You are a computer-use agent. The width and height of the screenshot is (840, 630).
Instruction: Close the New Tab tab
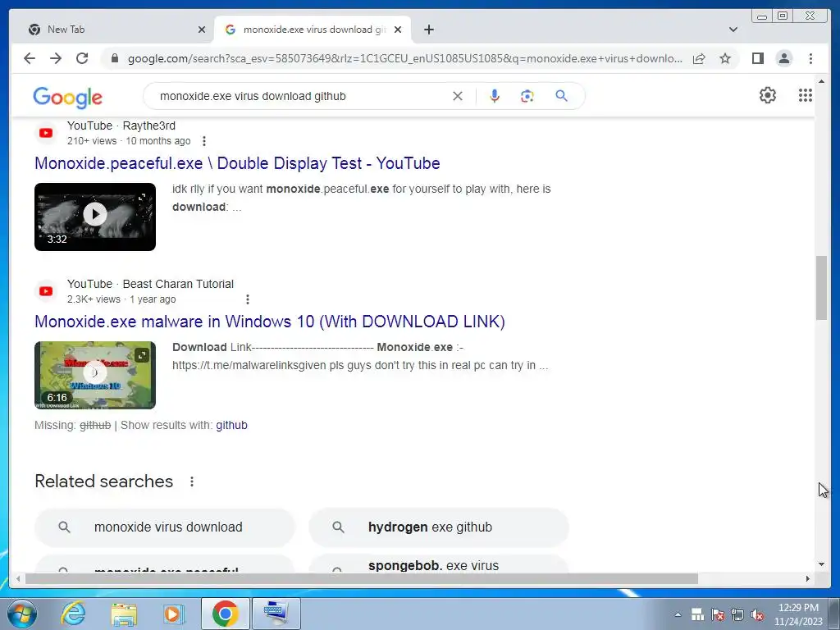[202, 30]
